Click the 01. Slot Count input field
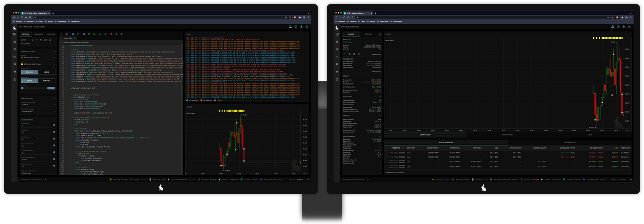This screenshot has width=644, height=224. coord(37,126)
